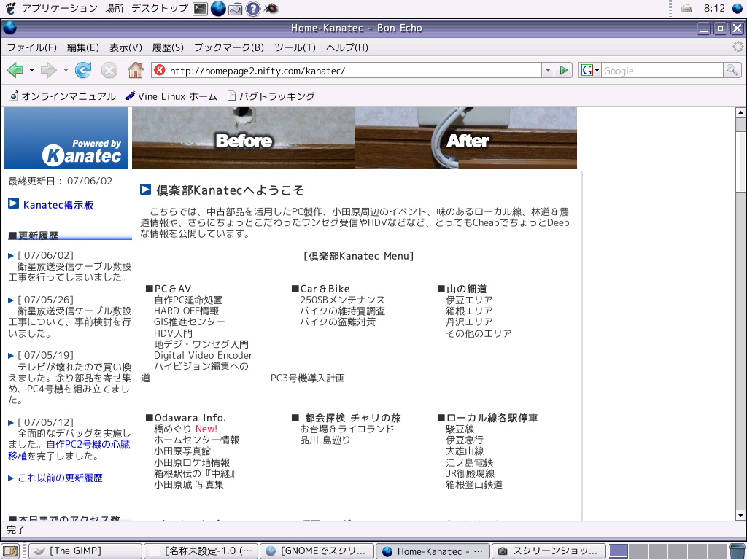Launch terminal from the GNOME panel
The height and width of the screenshot is (560, 747).
tap(200, 9)
